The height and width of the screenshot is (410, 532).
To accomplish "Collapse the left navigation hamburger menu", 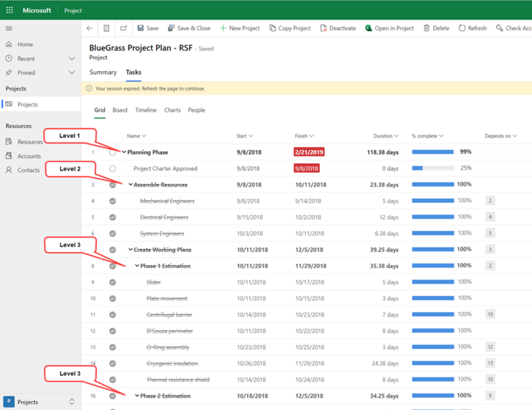I will click(x=9, y=29).
